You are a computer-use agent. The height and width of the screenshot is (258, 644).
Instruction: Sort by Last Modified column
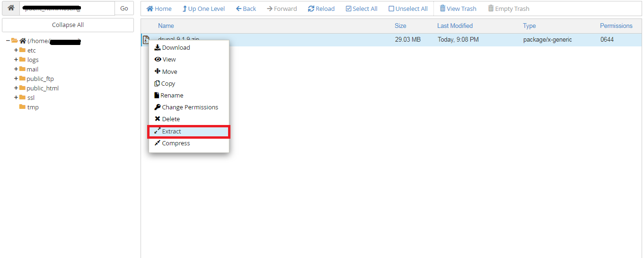[x=455, y=26]
